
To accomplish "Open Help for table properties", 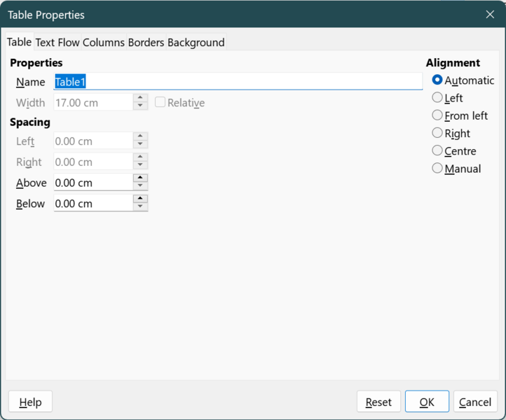I will 30,402.
